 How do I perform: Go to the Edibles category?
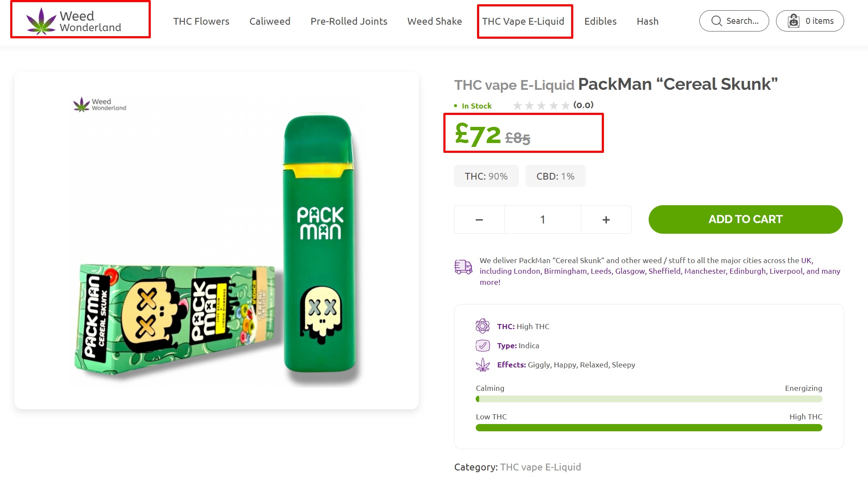(x=600, y=21)
